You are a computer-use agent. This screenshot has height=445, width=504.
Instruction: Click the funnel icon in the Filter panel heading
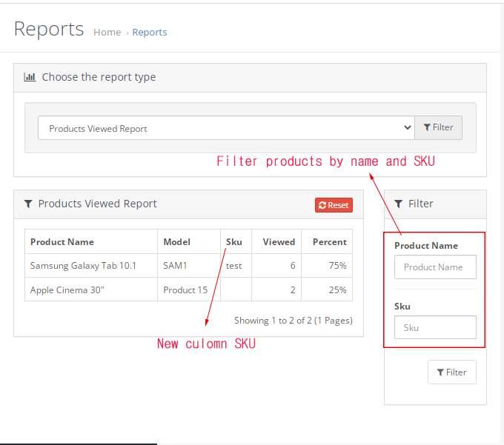click(x=399, y=204)
